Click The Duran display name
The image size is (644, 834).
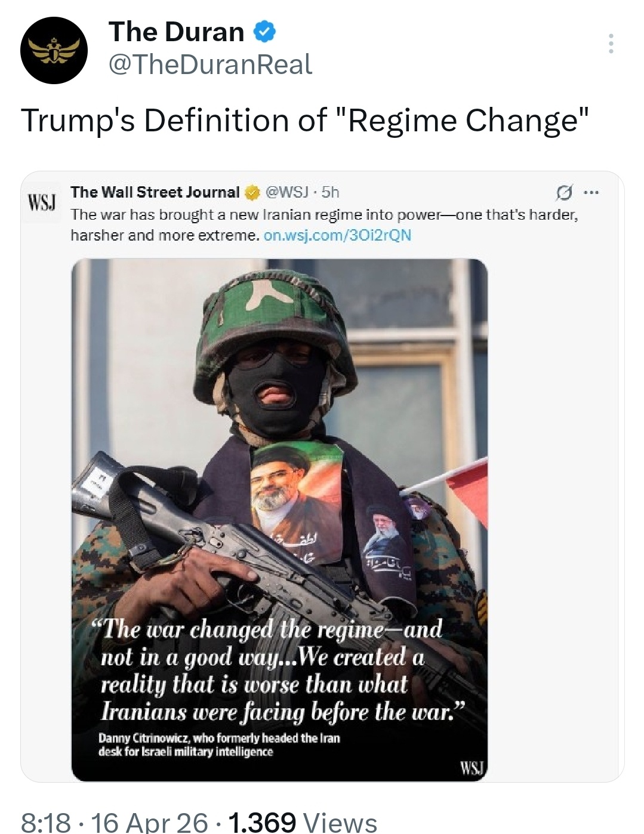point(176,32)
